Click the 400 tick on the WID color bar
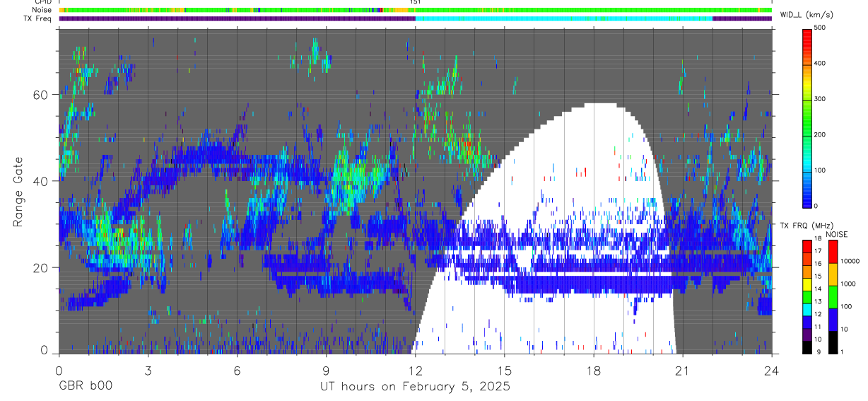The width and height of the screenshot is (868, 401). (821, 64)
